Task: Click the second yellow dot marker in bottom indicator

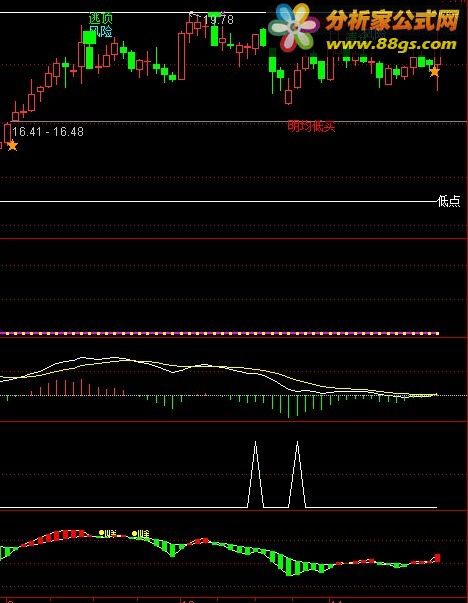Action: [134, 533]
